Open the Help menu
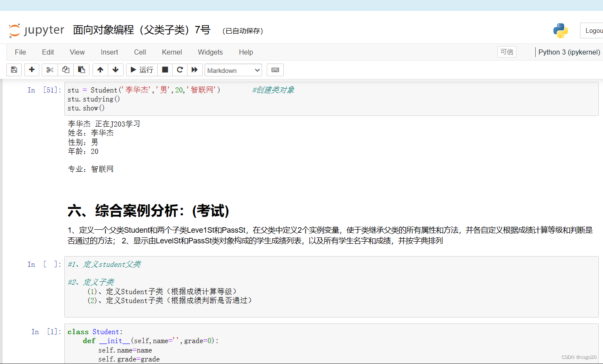The height and width of the screenshot is (364, 603). [x=246, y=52]
